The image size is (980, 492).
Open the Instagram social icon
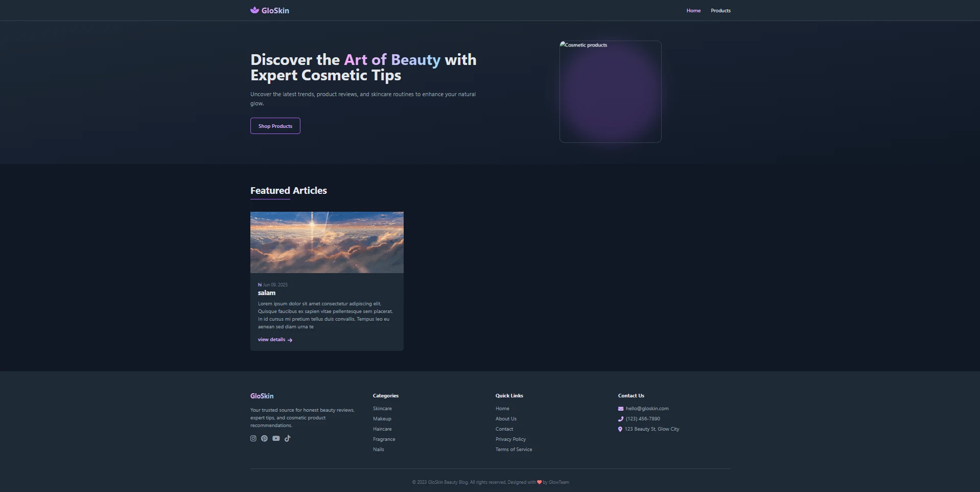point(253,438)
